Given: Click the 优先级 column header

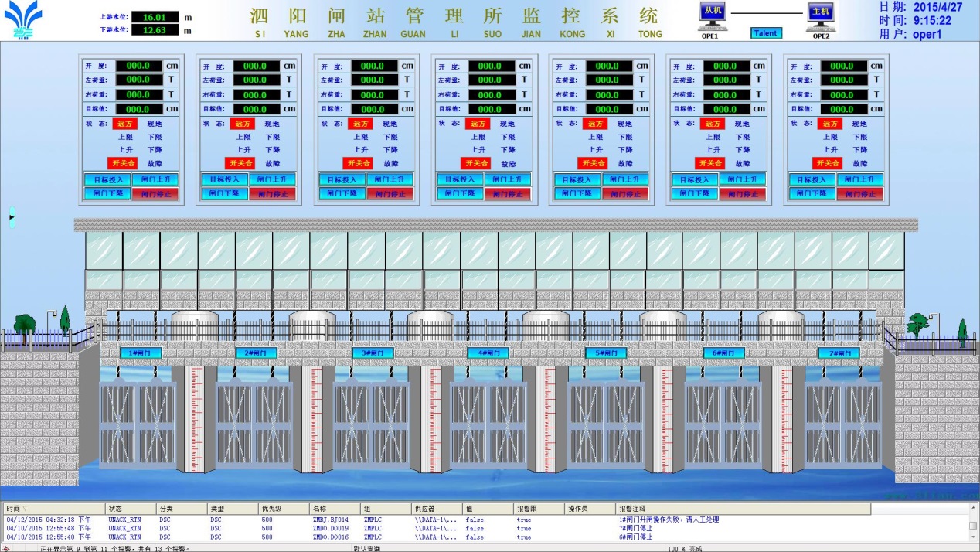Looking at the screenshot, I should point(284,509).
